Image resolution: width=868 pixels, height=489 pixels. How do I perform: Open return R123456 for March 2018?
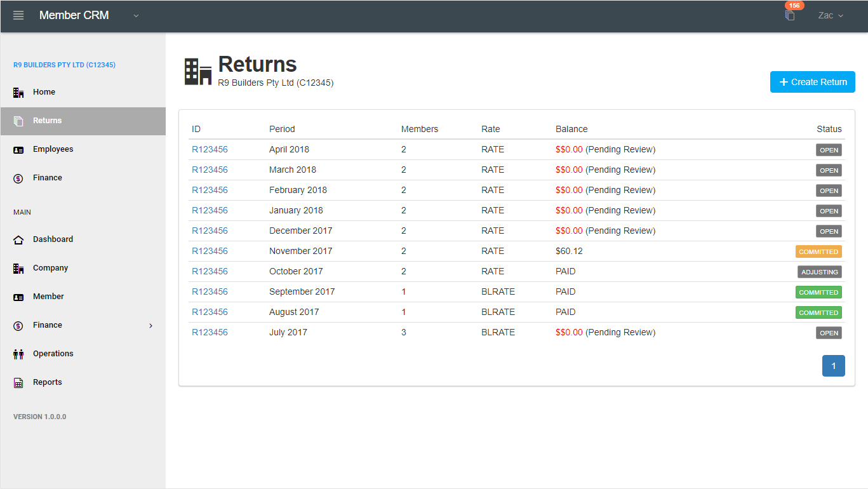pos(210,170)
